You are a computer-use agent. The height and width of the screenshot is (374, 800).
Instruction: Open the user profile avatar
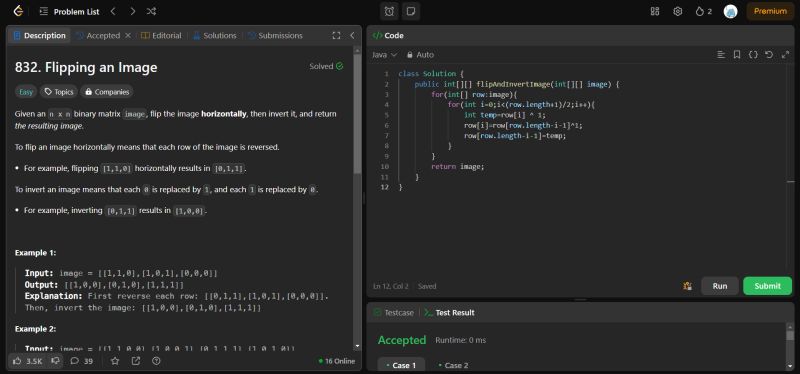(x=731, y=11)
